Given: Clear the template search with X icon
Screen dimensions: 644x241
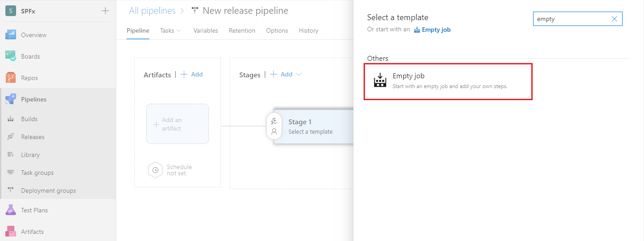Looking at the screenshot, I should (x=614, y=19).
